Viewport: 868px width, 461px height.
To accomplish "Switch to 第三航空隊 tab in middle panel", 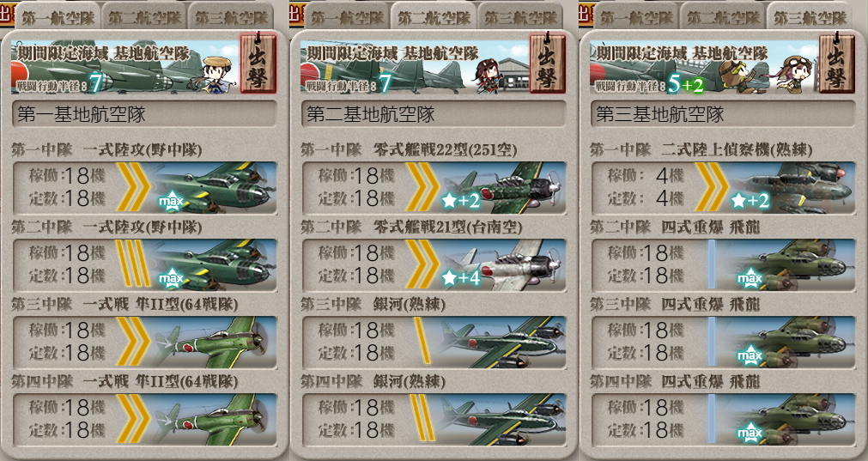I will 521,17.
